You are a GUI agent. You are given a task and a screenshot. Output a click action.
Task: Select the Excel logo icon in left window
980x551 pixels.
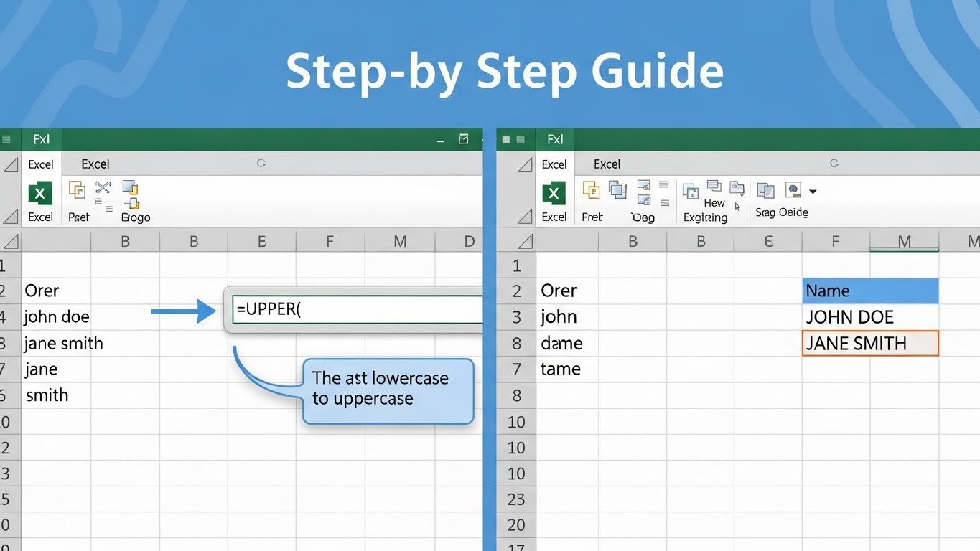[40, 194]
